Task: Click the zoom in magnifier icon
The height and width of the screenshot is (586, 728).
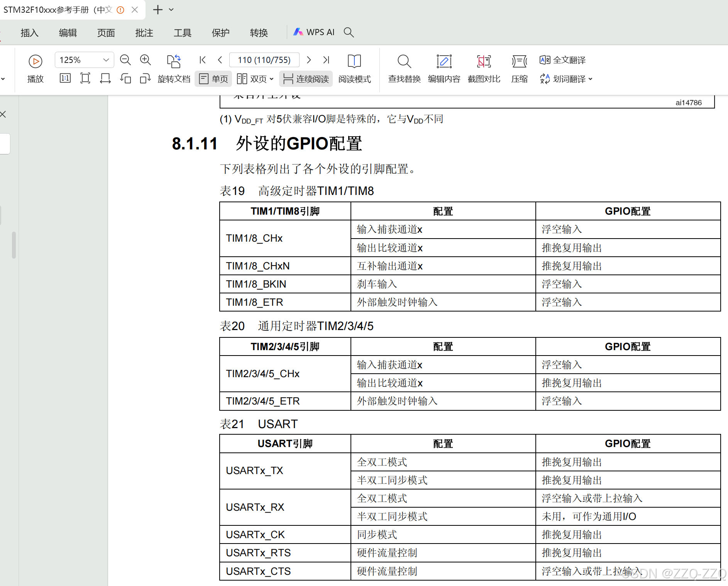Action: (x=146, y=60)
